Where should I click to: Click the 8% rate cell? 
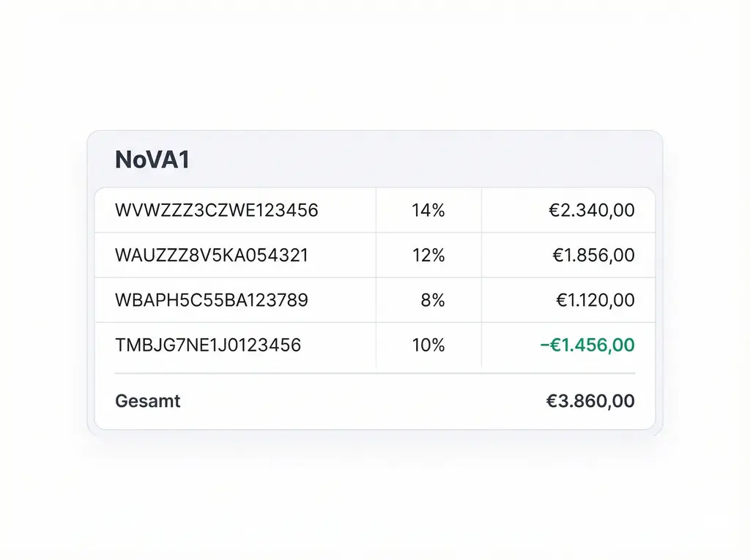(433, 300)
